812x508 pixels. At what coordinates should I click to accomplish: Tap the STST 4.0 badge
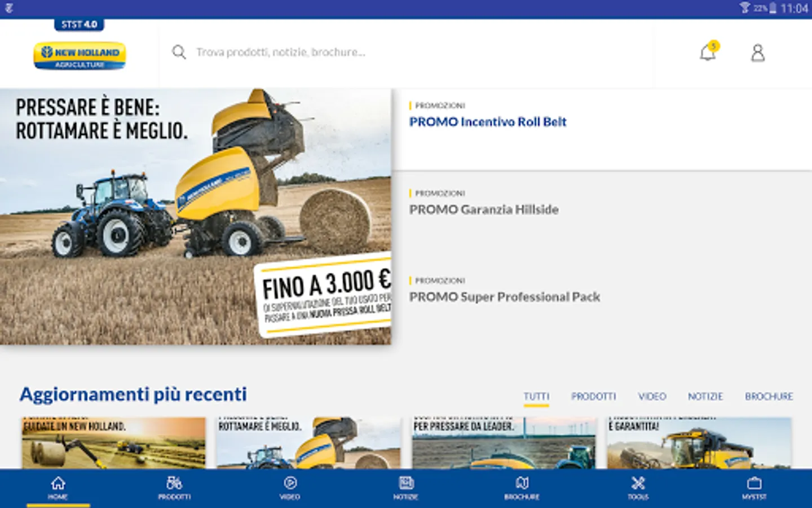click(x=79, y=24)
